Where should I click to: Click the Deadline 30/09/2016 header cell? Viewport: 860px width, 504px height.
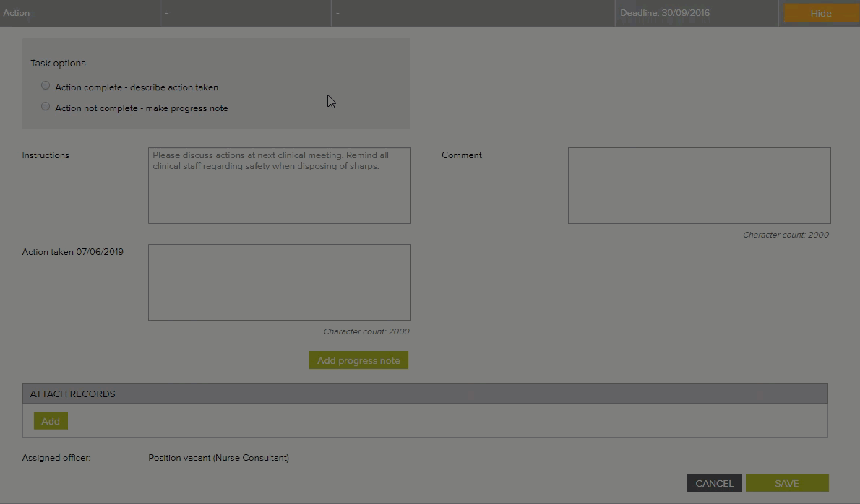coord(664,13)
